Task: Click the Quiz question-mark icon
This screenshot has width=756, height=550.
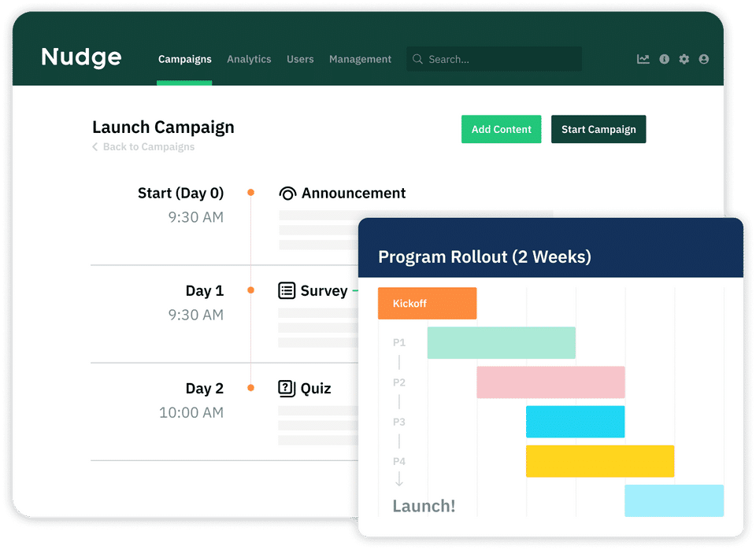Action: click(x=287, y=388)
